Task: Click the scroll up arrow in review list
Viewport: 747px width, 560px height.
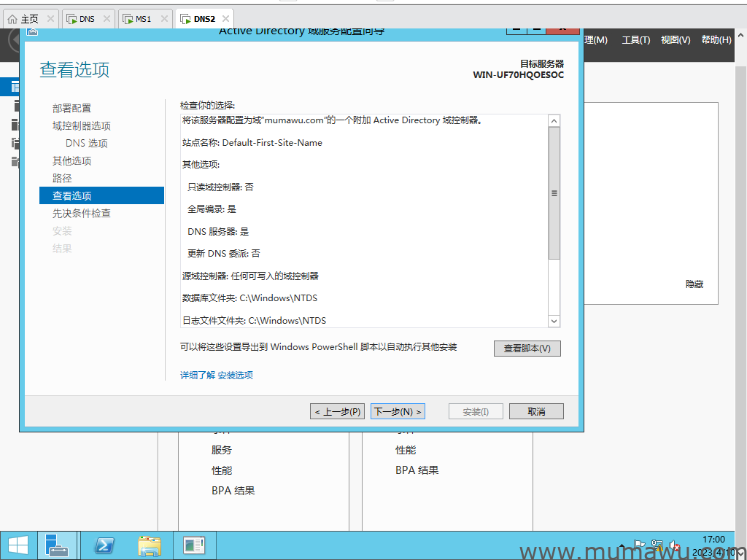Action: pyautogui.click(x=554, y=121)
